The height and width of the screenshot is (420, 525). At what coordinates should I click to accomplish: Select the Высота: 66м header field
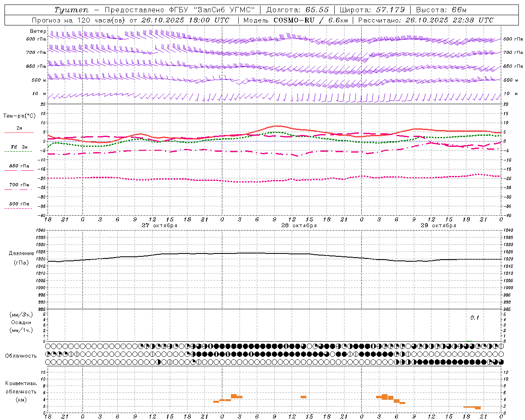click(441, 10)
